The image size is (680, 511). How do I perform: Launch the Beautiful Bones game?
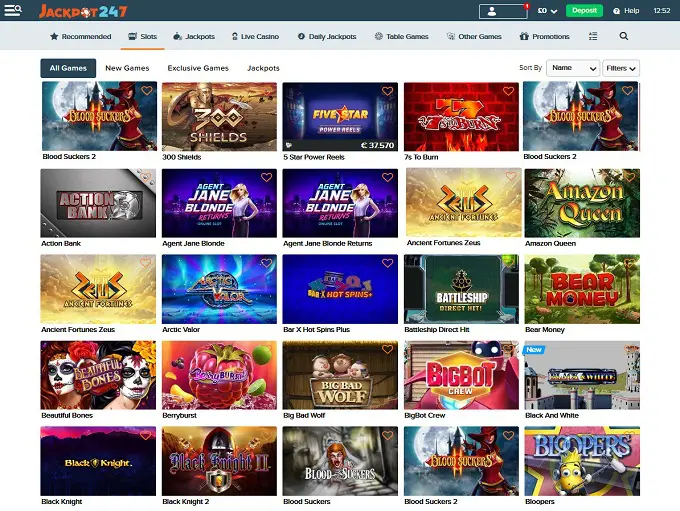click(98, 375)
